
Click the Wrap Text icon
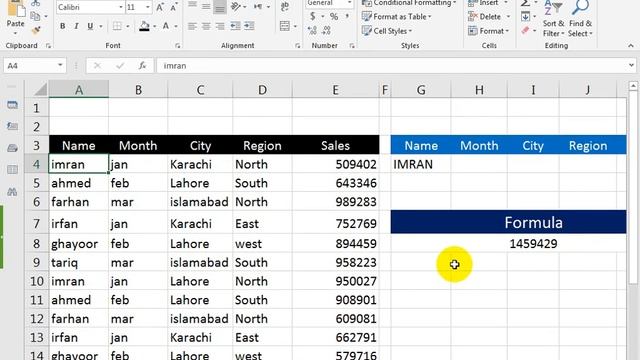[x=285, y=7]
